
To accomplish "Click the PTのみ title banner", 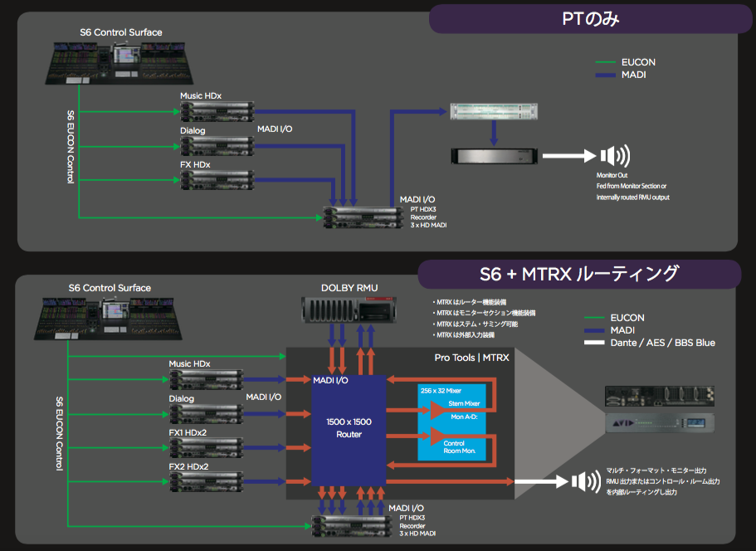I will 591,19.
